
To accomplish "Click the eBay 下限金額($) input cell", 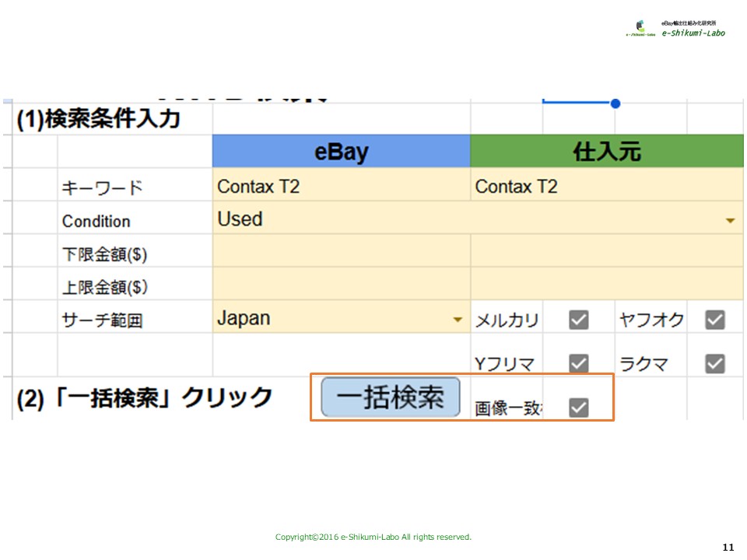I will [341, 250].
